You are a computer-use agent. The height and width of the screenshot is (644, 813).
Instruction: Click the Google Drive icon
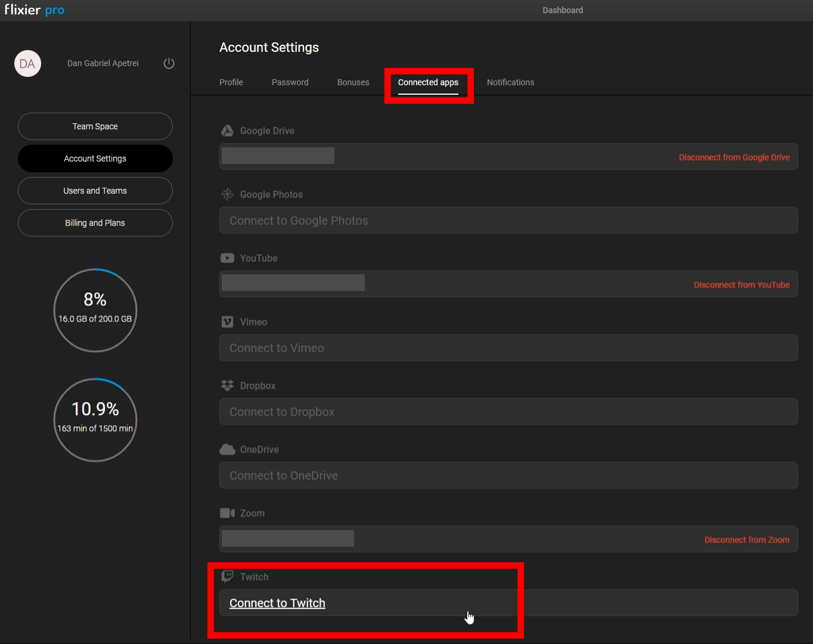[x=227, y=131]
